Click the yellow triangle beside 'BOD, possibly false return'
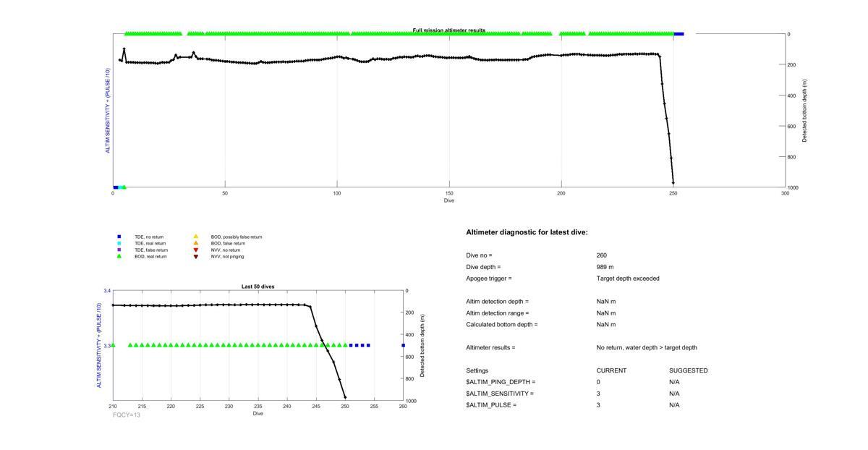Viewport: 868px width, 450px height. tap(195, 237)
